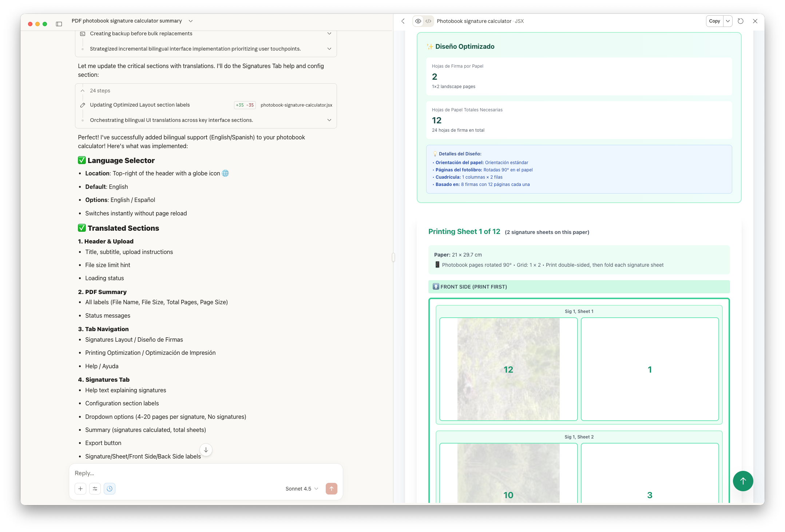Send message with arrow button
The width and height of the screenshot is (785, 532).
331,489
